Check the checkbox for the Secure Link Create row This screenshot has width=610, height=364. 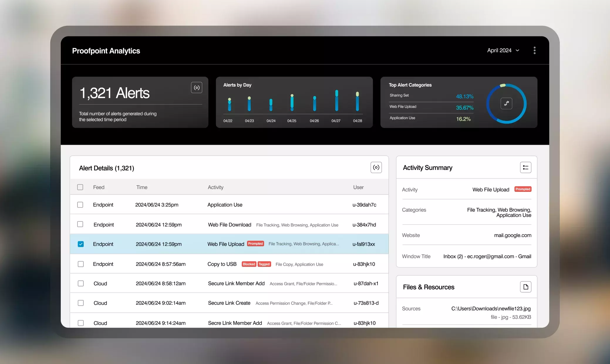tap(80, 303)
